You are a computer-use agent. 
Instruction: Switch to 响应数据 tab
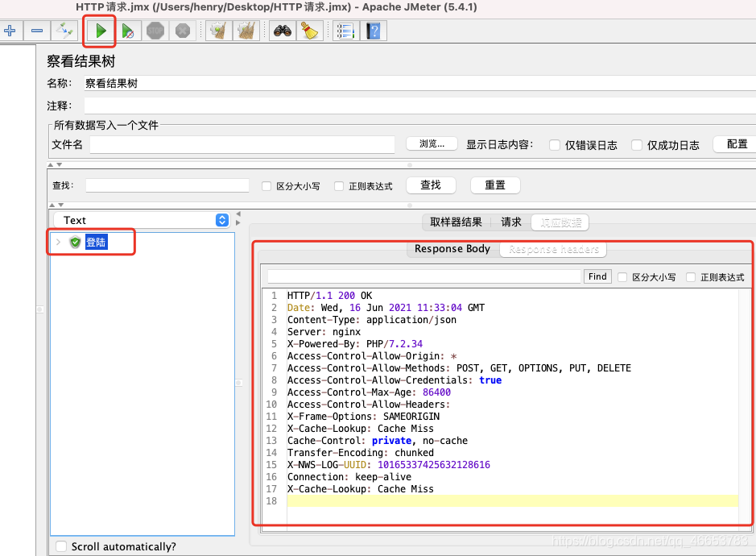pos(560,222)
